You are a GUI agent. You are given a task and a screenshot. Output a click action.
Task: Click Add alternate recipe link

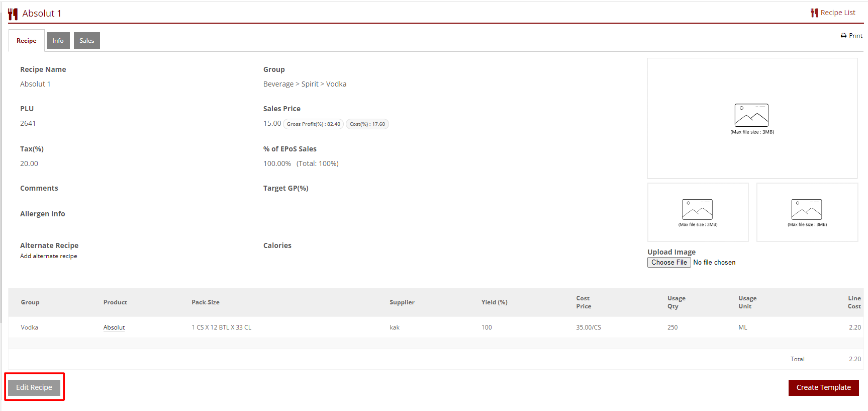[x=49, y=256]
